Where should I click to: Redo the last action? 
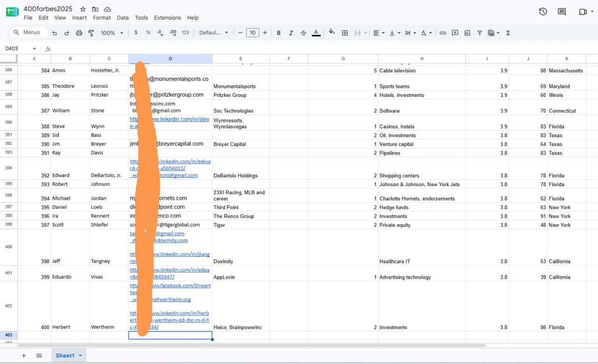pos(67,33)
